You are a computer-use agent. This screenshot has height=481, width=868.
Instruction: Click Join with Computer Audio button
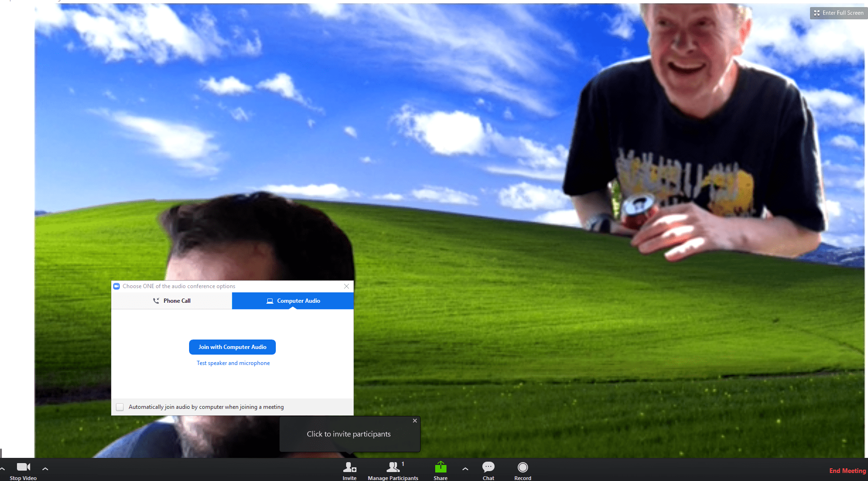click(x=232, y=347)
